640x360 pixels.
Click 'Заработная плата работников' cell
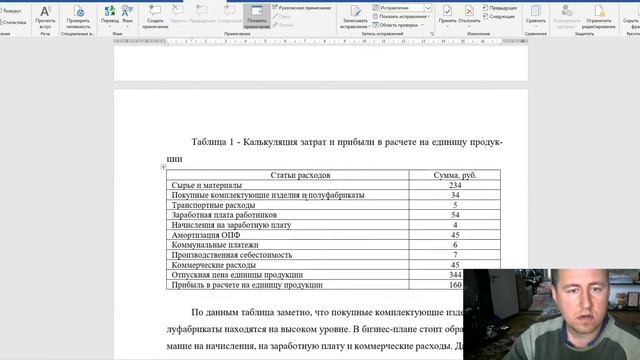click(x=288, y=215)
